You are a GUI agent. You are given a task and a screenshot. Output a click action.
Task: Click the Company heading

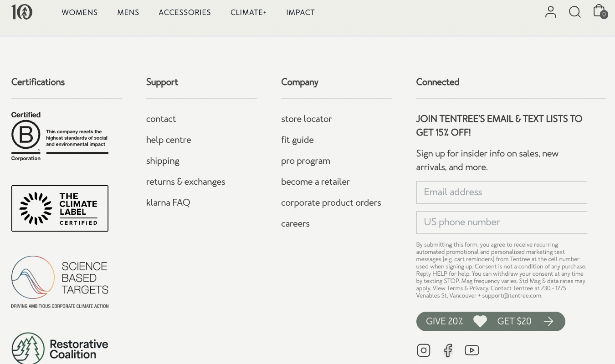coord(300,82)
